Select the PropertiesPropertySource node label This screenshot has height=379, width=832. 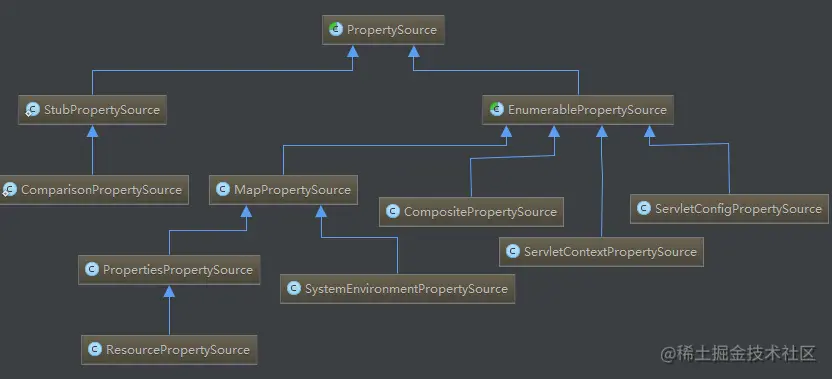[x=178, y=270]
